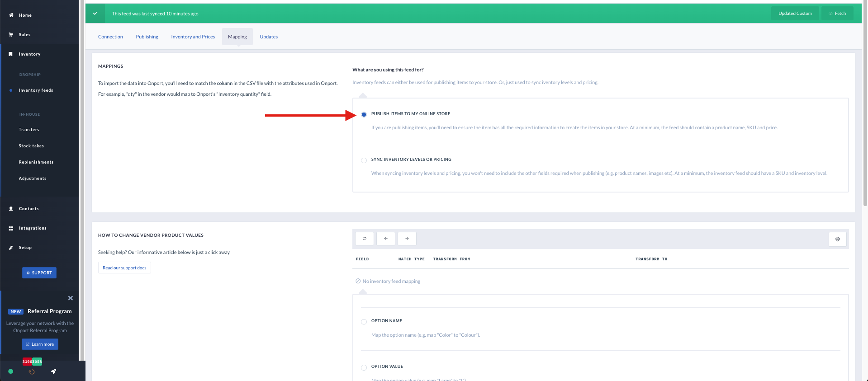868x381 pixels.
Task: Click the NEW badge beside Referral Program
Action: (16, 312)
